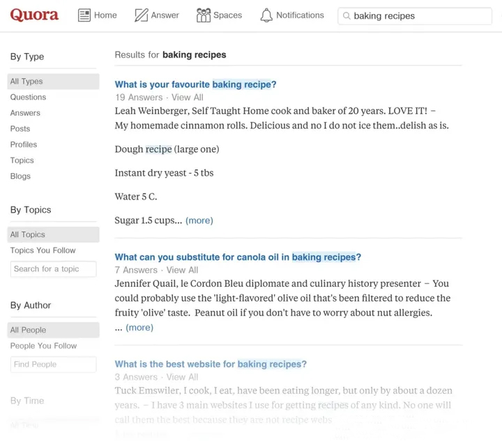Viewport: 502px width, 448px height.
Task: Click the 'By Topics' heading
Action: 31,210
